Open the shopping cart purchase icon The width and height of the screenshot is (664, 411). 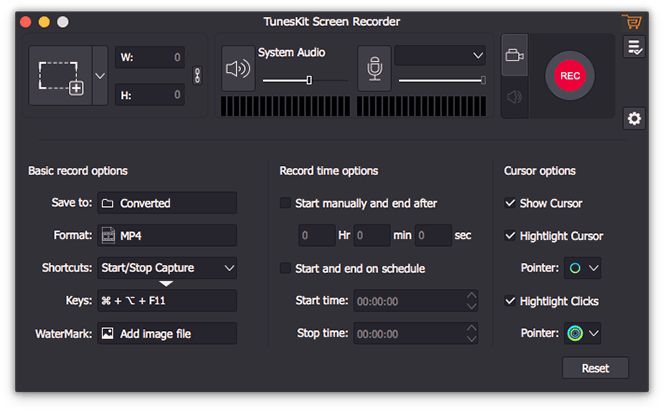pos(631,21)
